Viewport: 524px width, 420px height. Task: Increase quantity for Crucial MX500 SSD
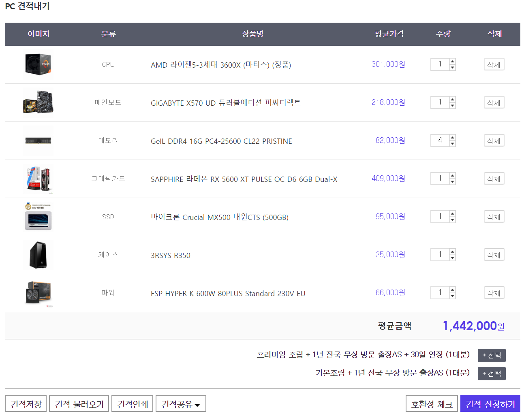(x=452, y=214)
